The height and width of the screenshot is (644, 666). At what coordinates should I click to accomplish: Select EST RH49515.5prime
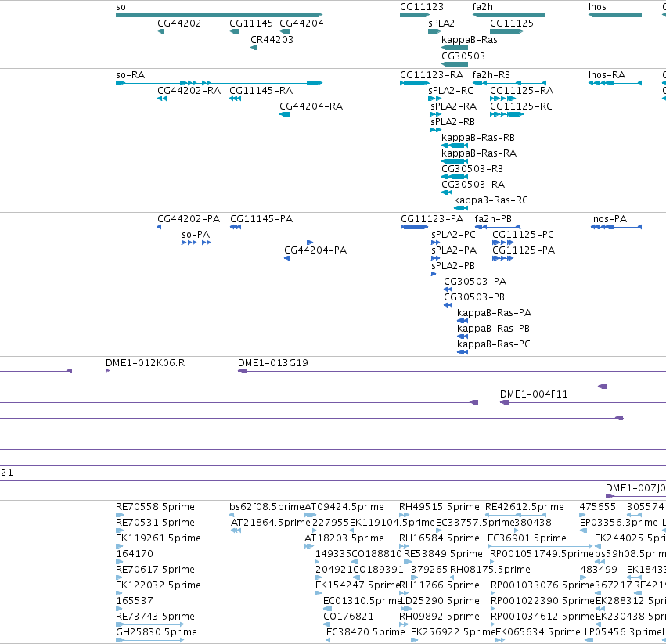440,507
